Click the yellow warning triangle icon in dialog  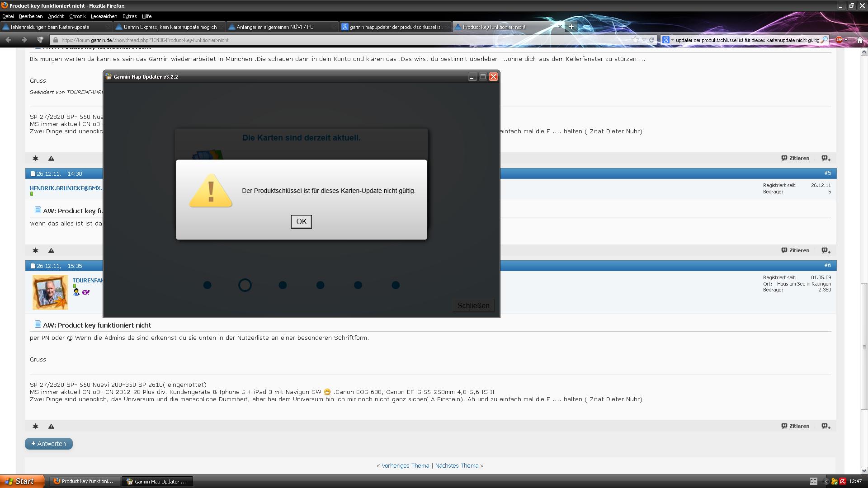click(x=211, y=191)
